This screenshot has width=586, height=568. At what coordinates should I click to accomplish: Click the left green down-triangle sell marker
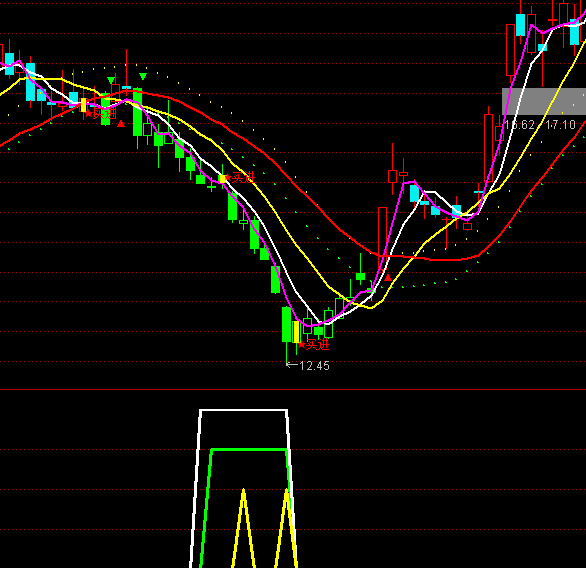(111, 80)
